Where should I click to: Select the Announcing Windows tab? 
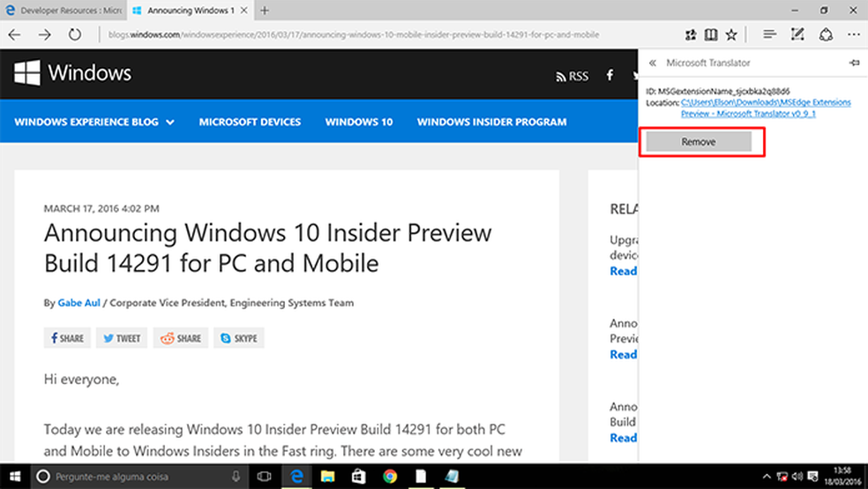click(x=190, y=10)
